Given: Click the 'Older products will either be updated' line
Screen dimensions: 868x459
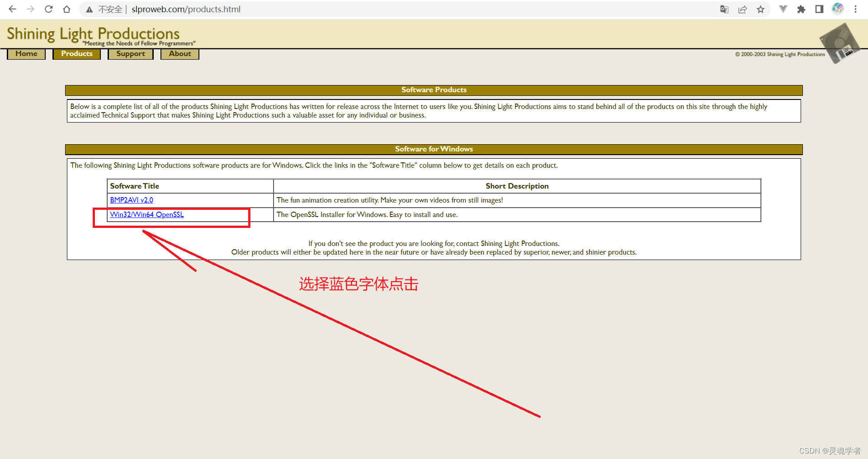Looking at the screenshot, I should coord(434,252).
